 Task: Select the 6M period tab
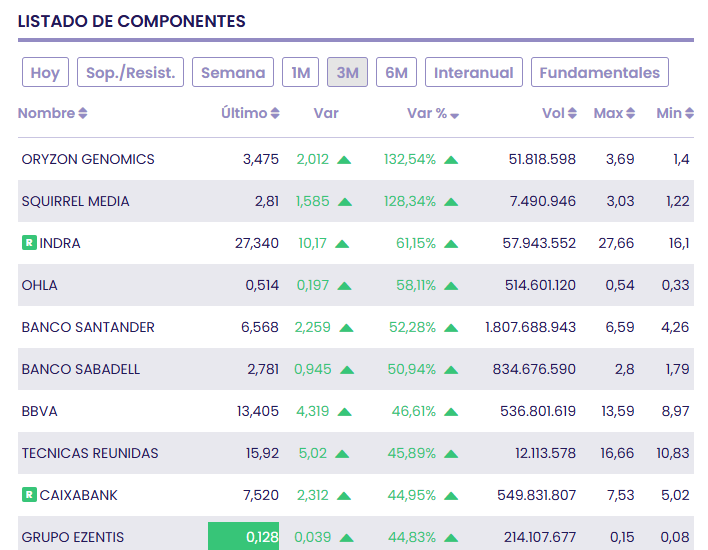pyautogui.click(x=396, y=72)
